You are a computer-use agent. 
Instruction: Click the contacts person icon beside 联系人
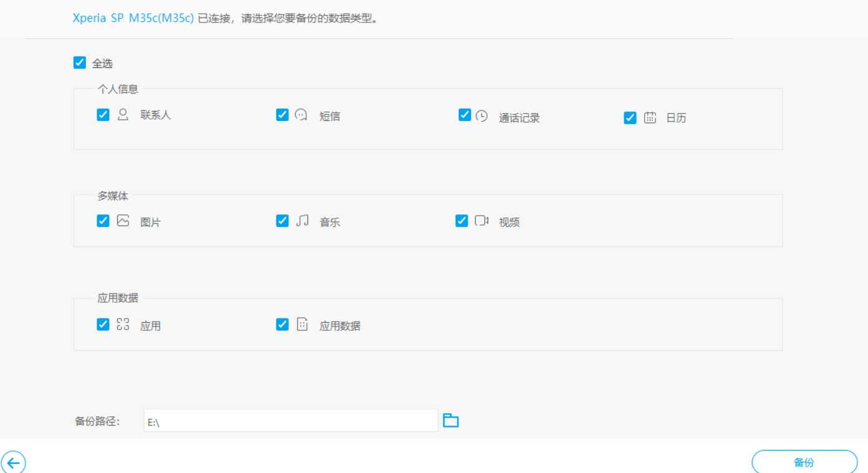pyautogui.click(x=123, y=115)
